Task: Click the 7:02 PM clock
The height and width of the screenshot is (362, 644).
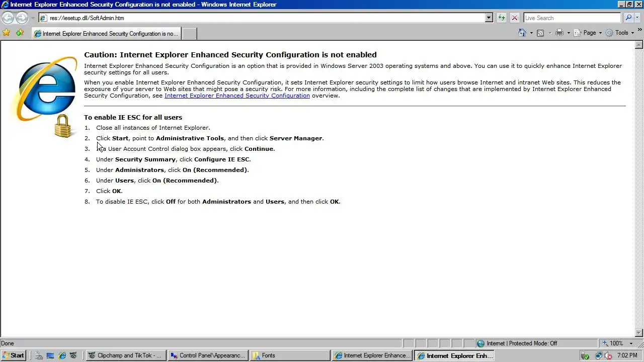Action: pyautogui.click(x=627, y=355)
